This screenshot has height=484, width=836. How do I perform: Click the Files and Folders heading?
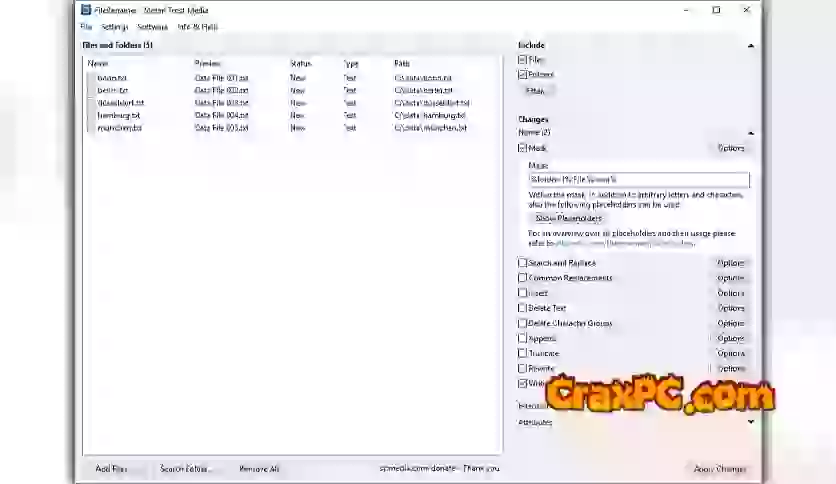[118, 45]
